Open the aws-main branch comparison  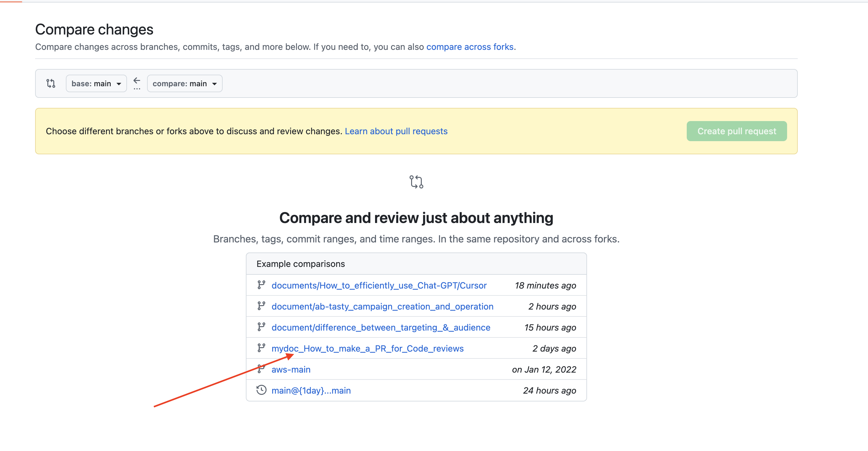coord(291,369)
